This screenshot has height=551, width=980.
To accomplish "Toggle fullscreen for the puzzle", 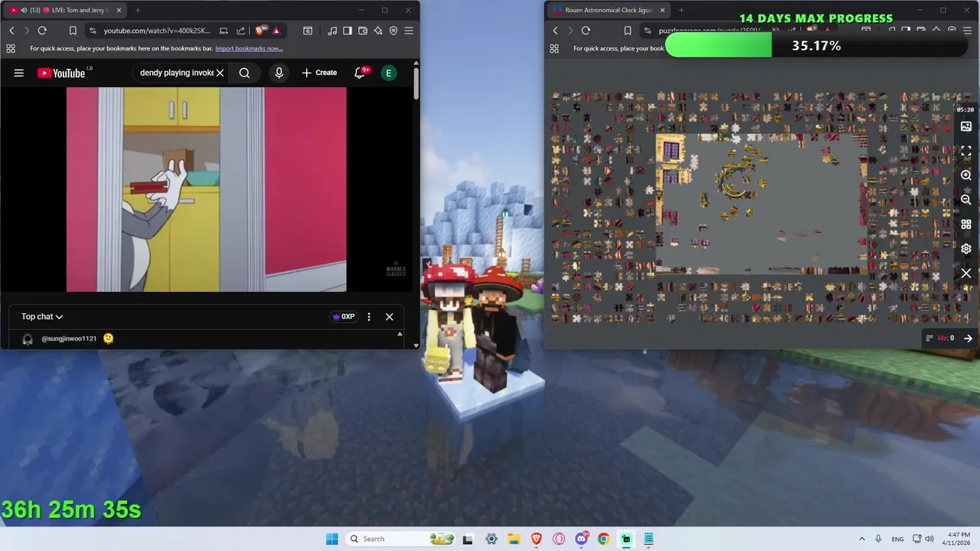I will pos(966,151).
